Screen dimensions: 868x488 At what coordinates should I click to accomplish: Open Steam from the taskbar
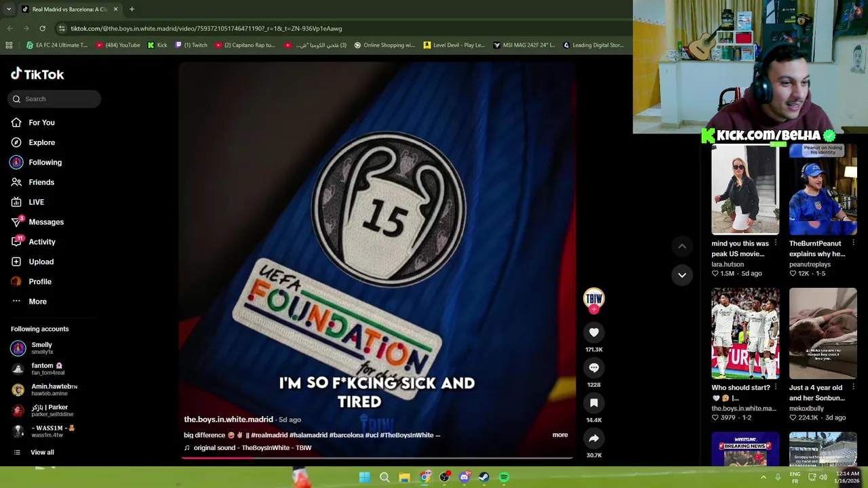point(484,477)
